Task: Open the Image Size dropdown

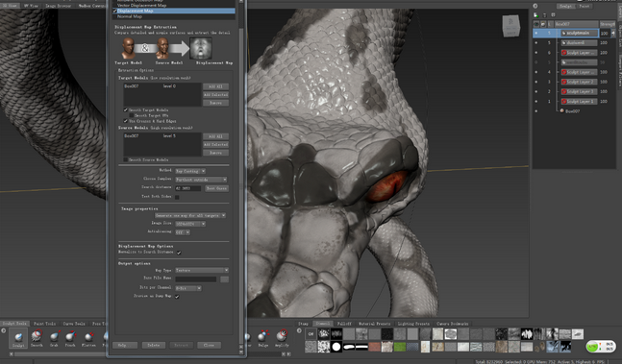Action: [x=190, y=224]
